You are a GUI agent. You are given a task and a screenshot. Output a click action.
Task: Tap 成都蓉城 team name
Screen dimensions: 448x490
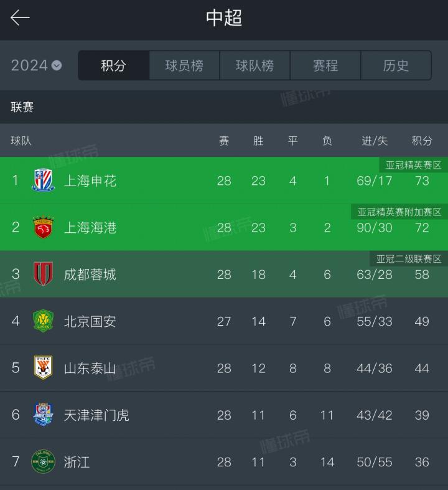(x=90, y=275)
